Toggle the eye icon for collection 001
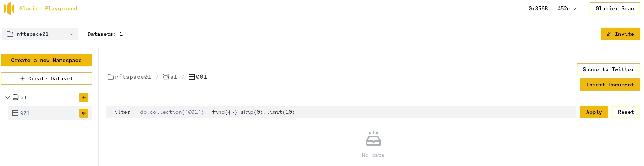 tap(84, 113)
